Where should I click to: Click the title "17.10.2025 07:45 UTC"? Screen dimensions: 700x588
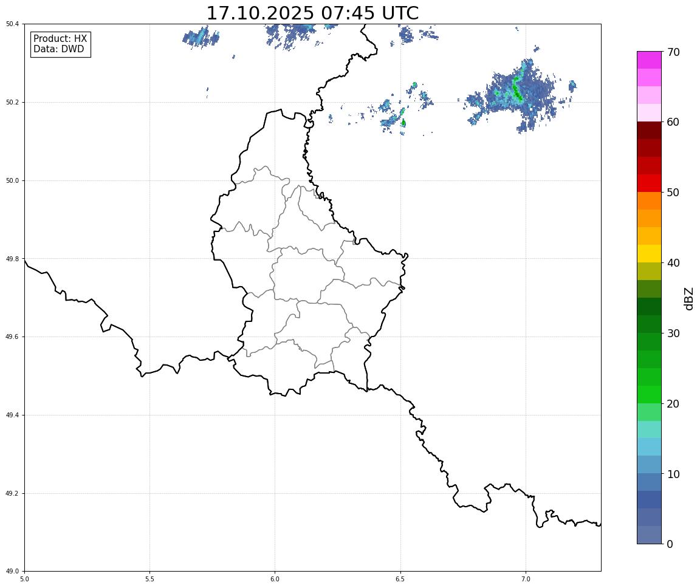coord(312,13)
